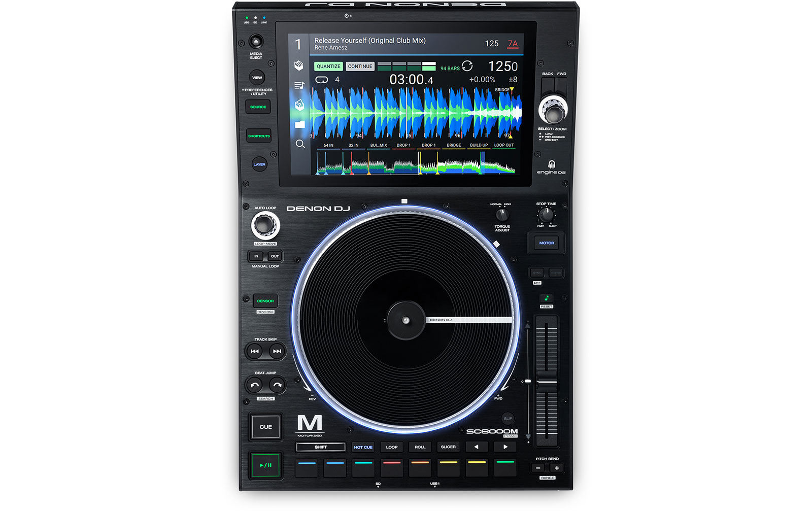This screenshot has width=812, height=511.
Task: Select HOT CUE pad mode
Action: (x=363, y=447)
